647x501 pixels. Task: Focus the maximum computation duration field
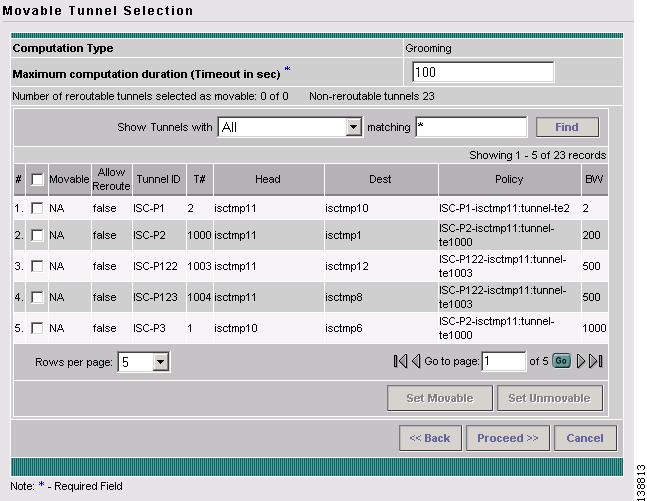coord(483,72)
